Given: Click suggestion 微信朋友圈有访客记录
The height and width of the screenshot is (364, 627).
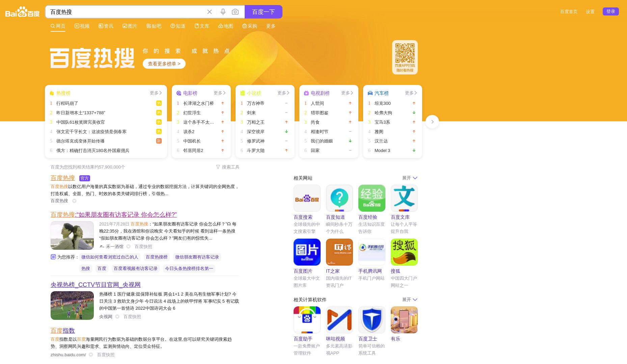Looking at the screenshot, I should click(197, 257).
